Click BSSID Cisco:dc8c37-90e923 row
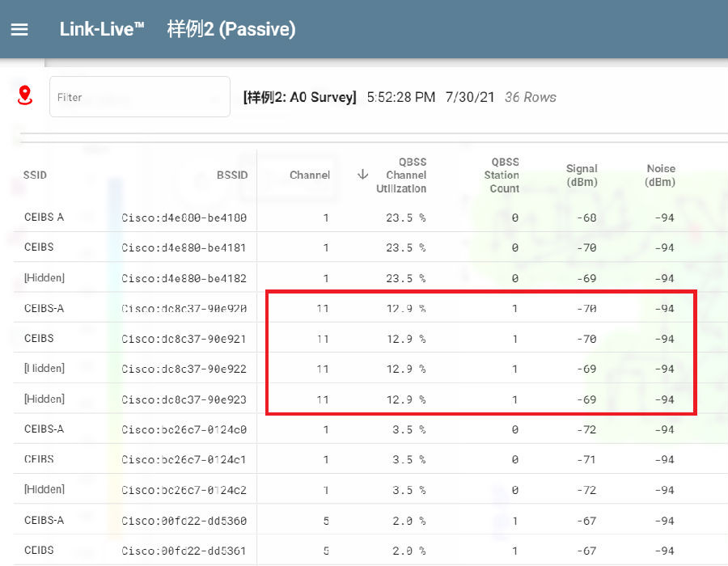728x566 pixels. (184, 399)
